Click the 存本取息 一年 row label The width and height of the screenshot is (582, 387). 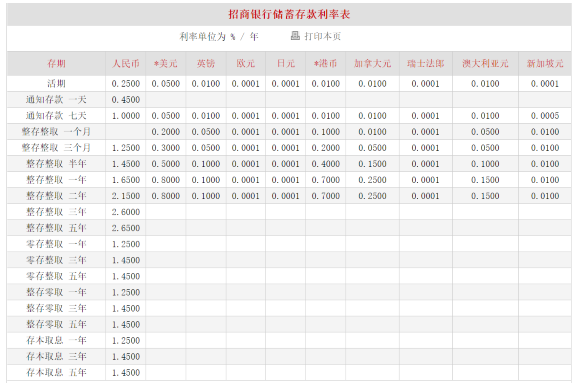pyautogui.click(x=56, y=340)
